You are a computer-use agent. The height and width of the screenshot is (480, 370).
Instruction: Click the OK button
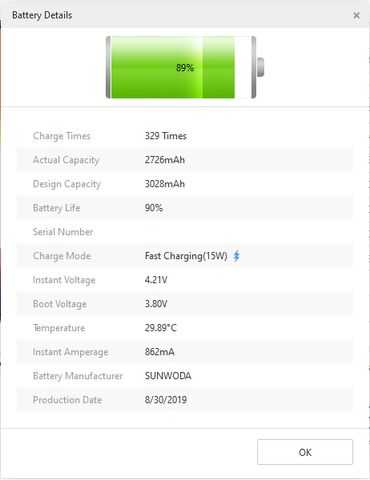click(305, 452)
